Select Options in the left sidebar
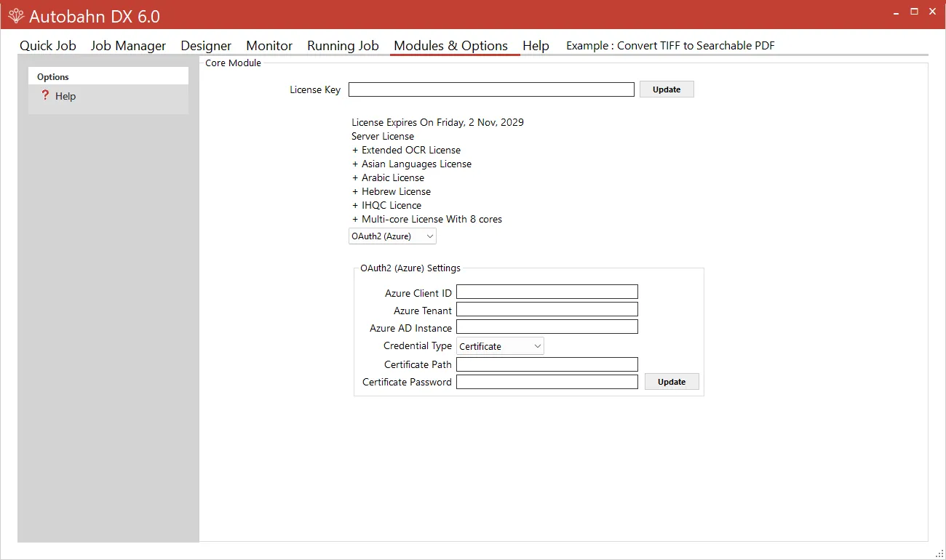 click(52, 76)
